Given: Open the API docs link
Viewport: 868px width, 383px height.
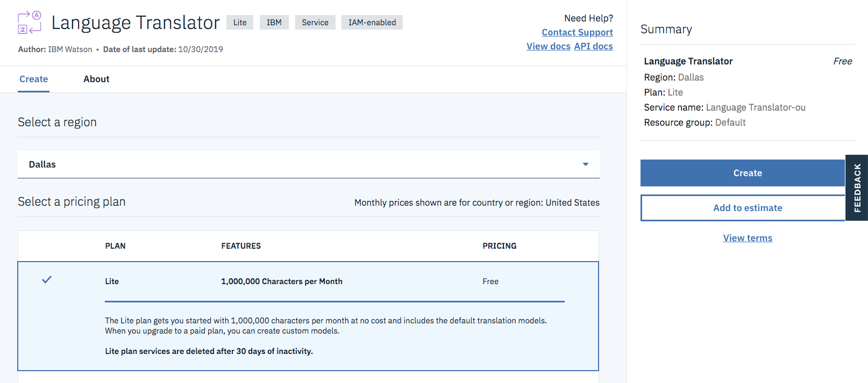Looking at the screenshot, I should (x=593, y=46).
